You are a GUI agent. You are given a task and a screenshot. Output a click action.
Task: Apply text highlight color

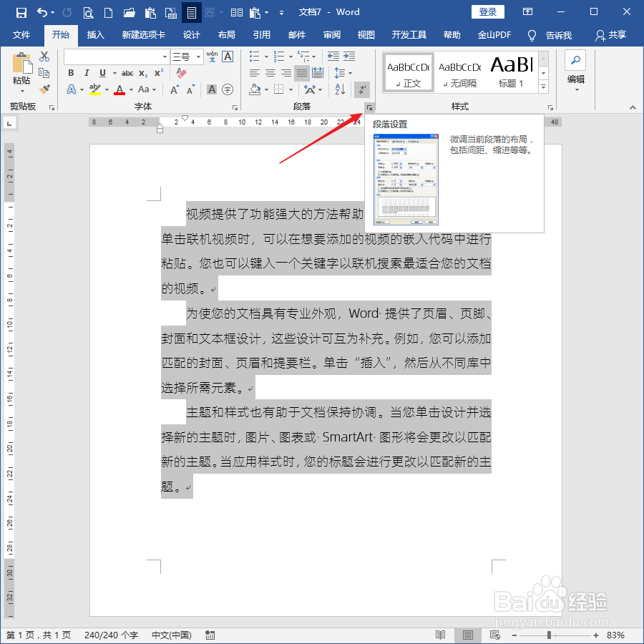(97, 89)
